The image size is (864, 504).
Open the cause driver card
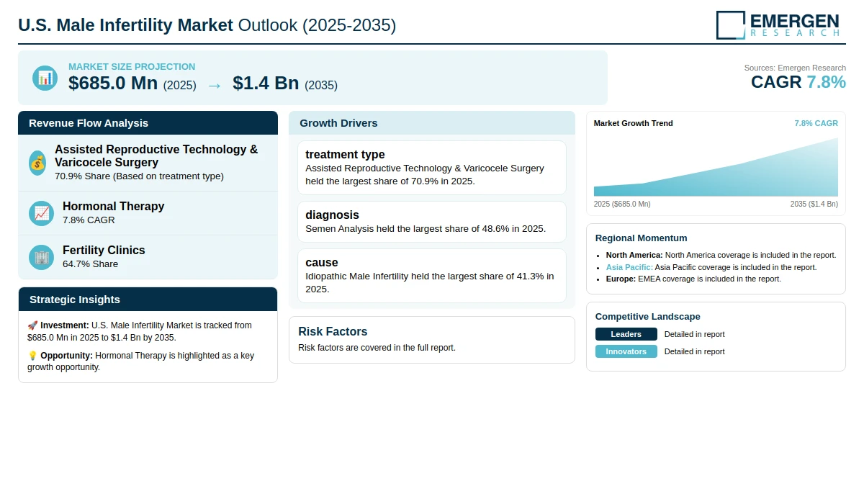click(x=432, y=276)
